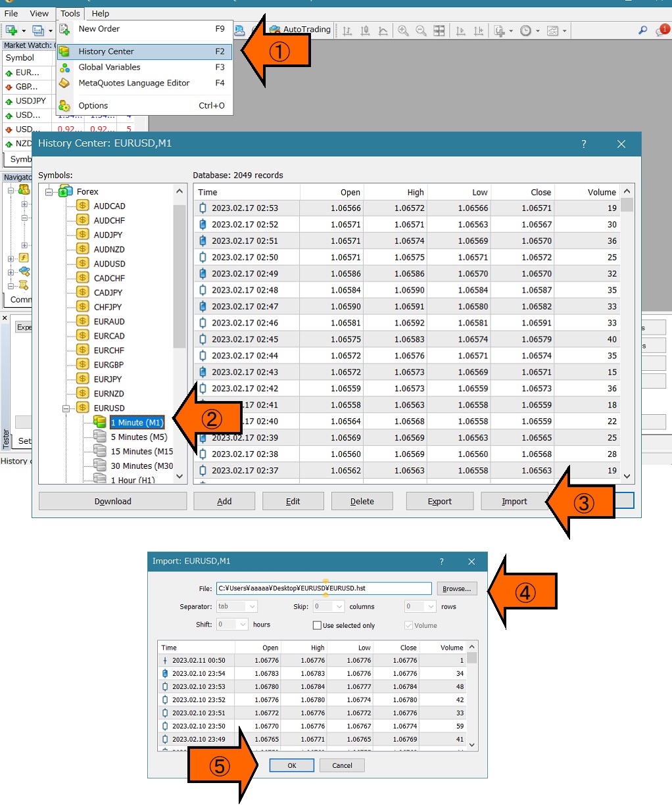Viewport: 672px width, 810px height.
Task: Click the Zoom In magnifier icon
Action: [x=403, y=30]
